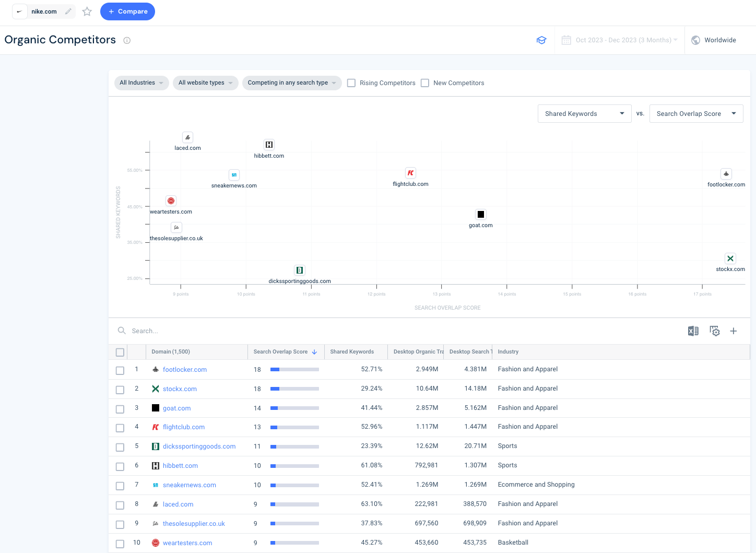Open the goat.com domain link
The height and width of the screenshot is (553, 756).
(x=176, y=408)
